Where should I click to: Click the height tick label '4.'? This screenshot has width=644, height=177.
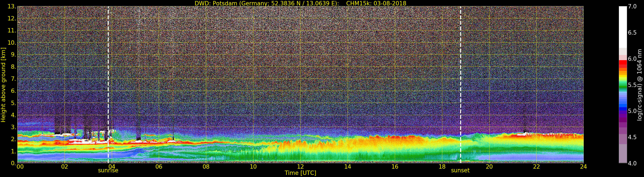[x=13, y=115]
